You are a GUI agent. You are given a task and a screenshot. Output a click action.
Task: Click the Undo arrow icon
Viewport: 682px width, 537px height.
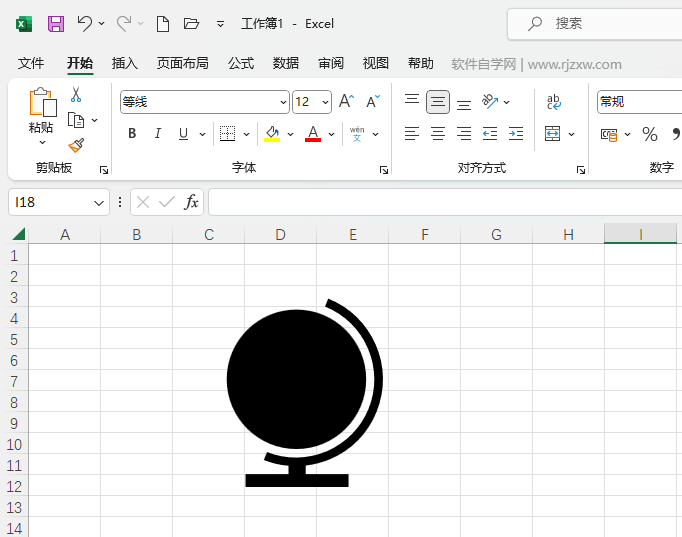click(x=85, y=23)
